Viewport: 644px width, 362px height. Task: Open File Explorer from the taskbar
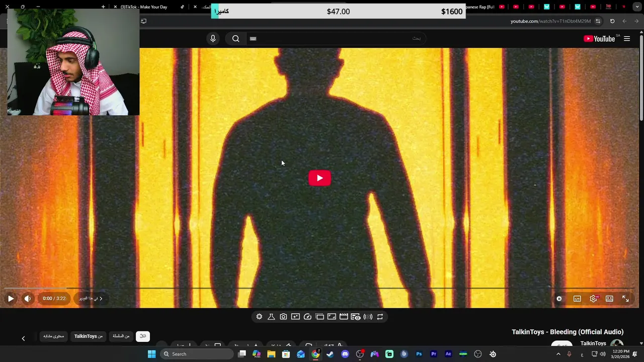coord(271,354)
